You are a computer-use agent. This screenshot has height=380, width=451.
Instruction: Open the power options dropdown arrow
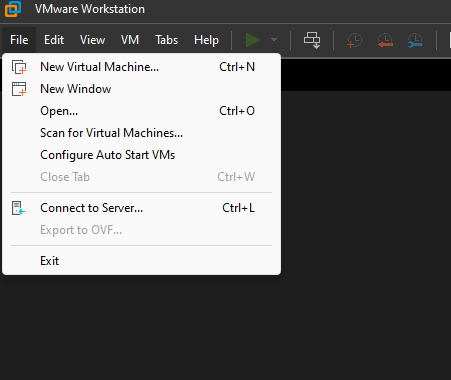pos(274,40)
